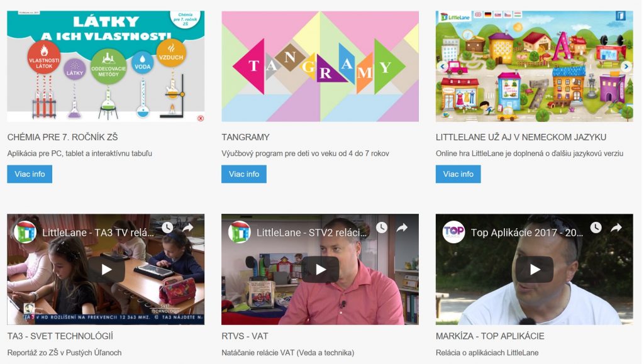Click Watch Later clock on STV2 video
Viewport: 644px width, 364px height.
tap(382, 228)
